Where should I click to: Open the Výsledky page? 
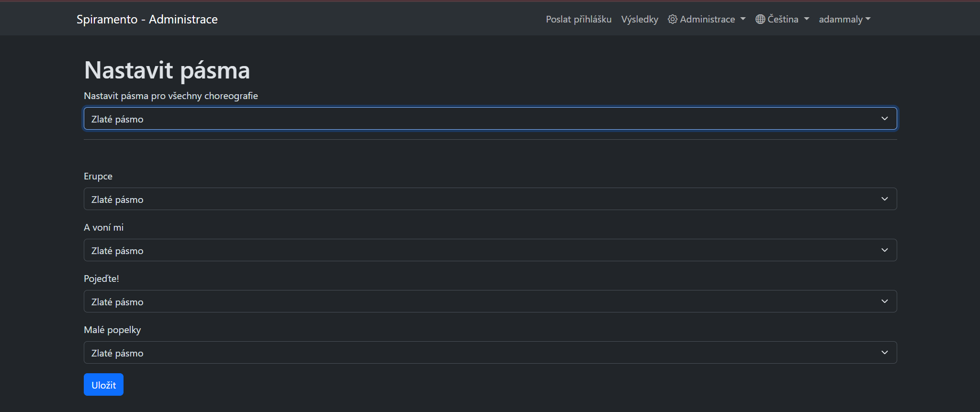click(640, 19)
